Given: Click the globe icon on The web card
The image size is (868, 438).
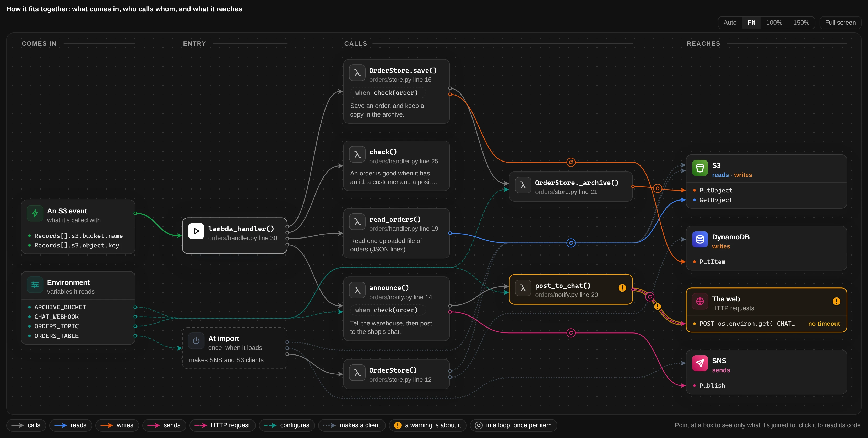Looking at the screenshot, I should pos(700,301).
